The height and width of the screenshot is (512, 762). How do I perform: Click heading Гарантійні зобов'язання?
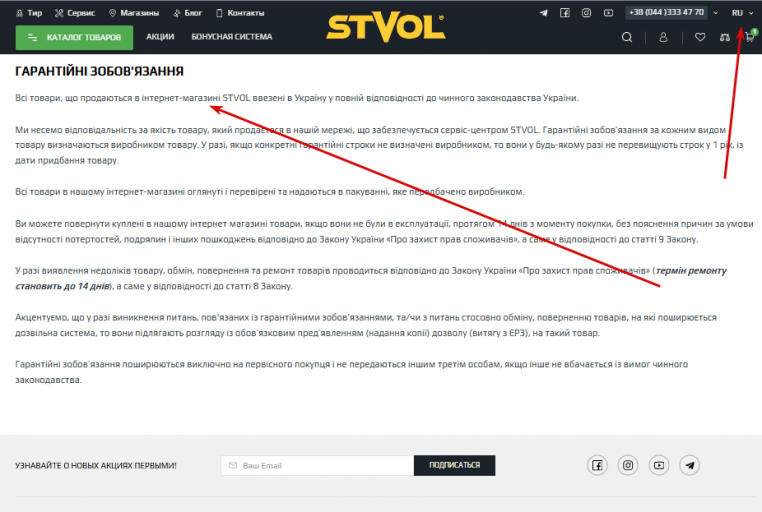click(99, 71)
